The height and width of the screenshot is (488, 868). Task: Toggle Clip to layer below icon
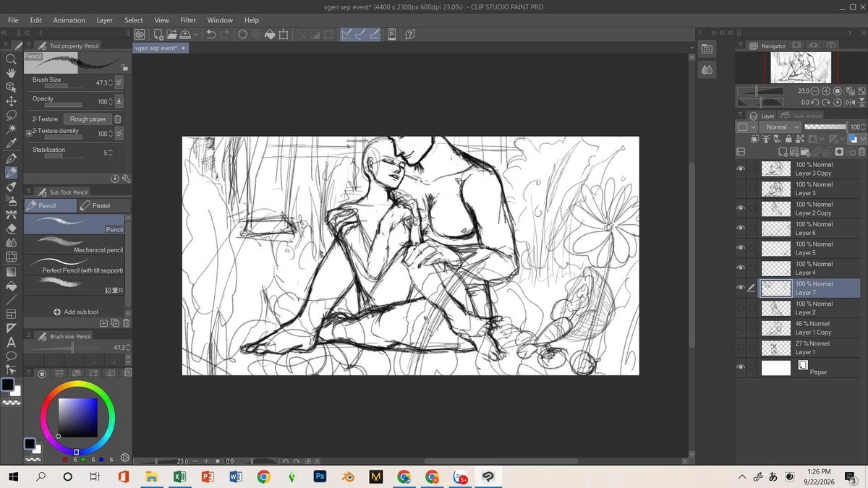755,139
